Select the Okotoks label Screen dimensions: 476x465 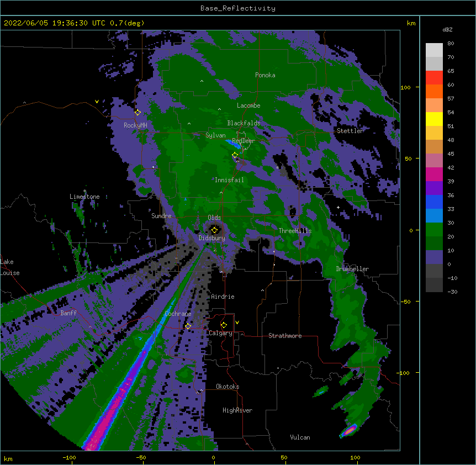pyautogui.click(x=228, y=387)
